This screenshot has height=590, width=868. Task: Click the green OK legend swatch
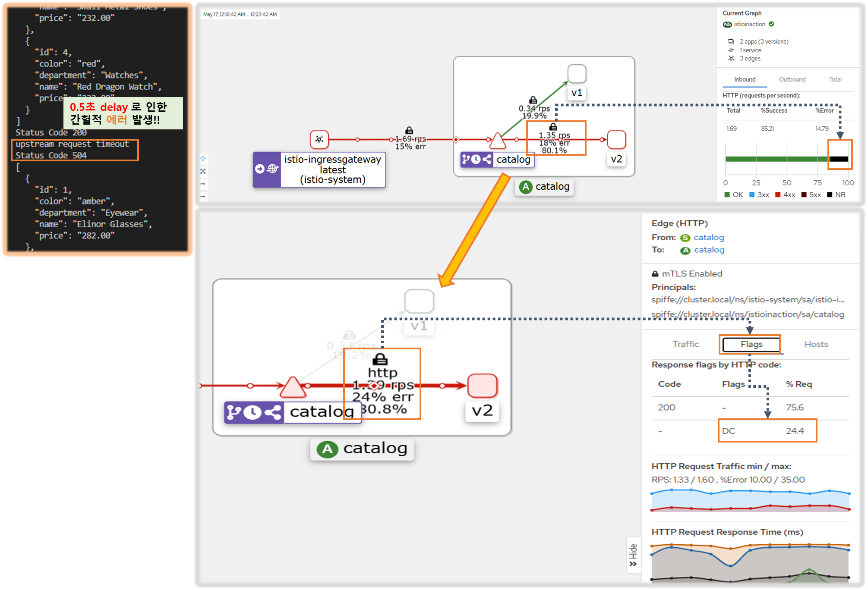(x=727, y=195)
